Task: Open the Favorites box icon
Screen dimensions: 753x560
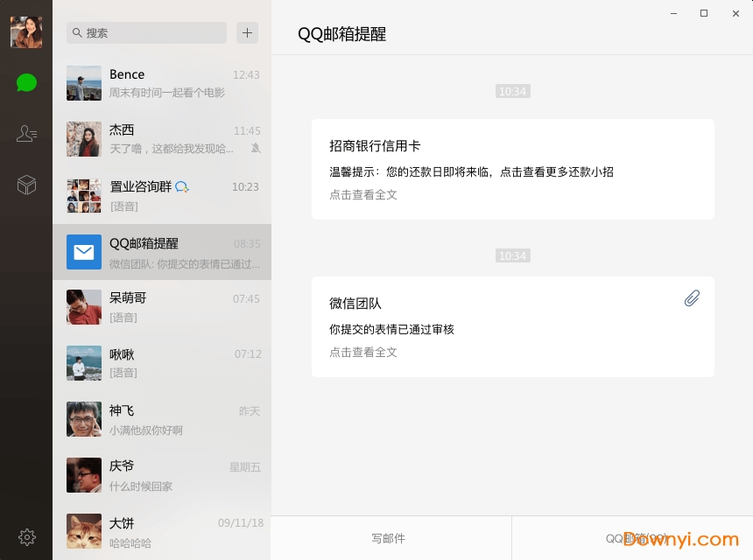Action: tap(26, 184)
